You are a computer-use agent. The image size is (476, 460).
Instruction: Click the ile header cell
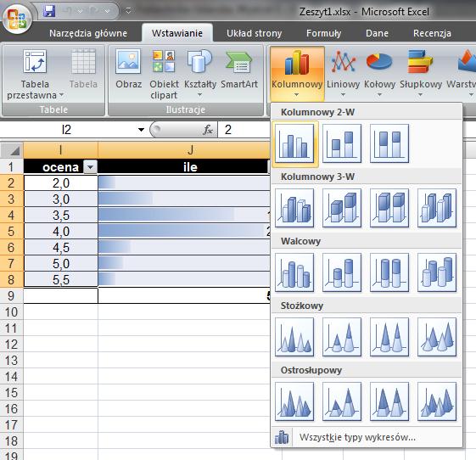coord(183,167)
